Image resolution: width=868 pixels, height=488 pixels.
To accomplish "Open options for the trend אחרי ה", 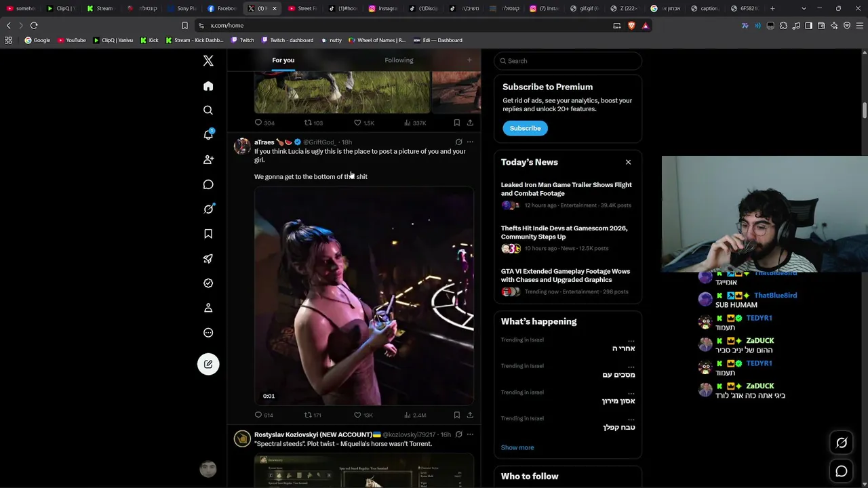I will pos(631,340).
